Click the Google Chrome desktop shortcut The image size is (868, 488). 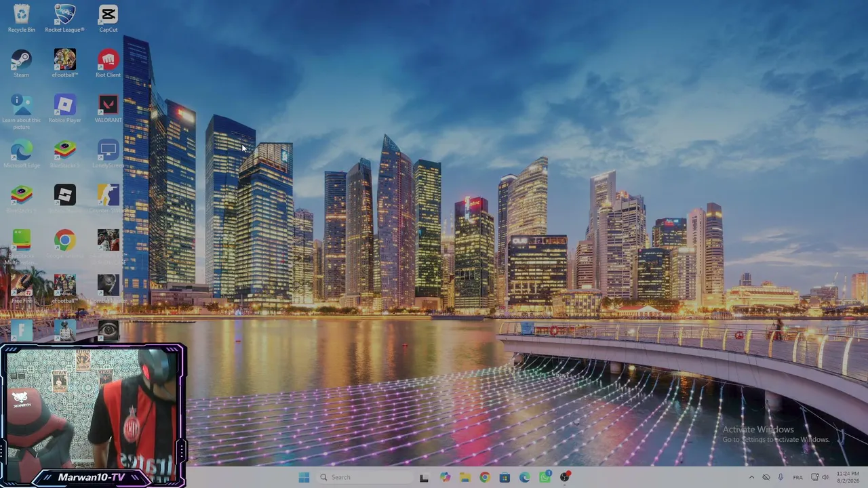click(65, 244)
